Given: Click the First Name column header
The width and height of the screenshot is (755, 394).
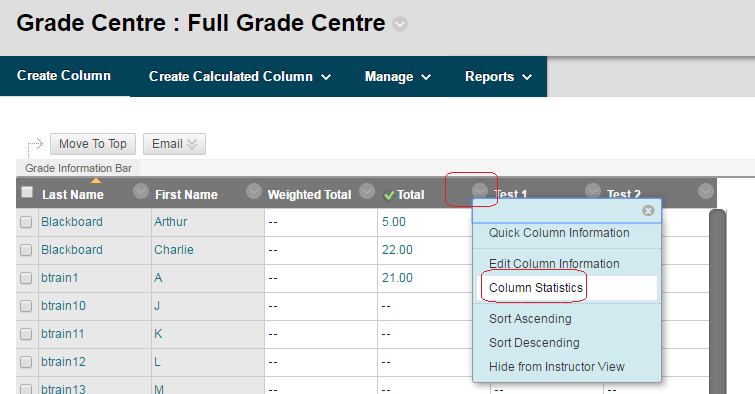Looking at the screenshot, I should 186,195.
